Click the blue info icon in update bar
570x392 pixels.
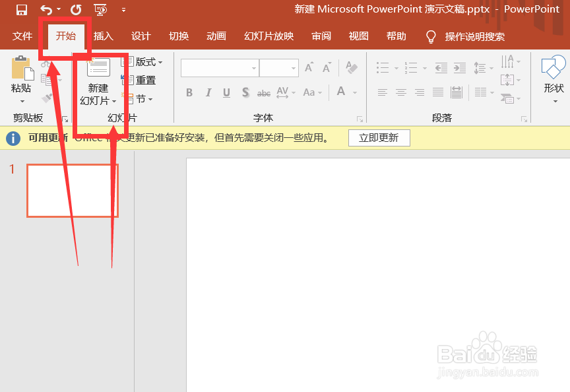coord(13,138)
